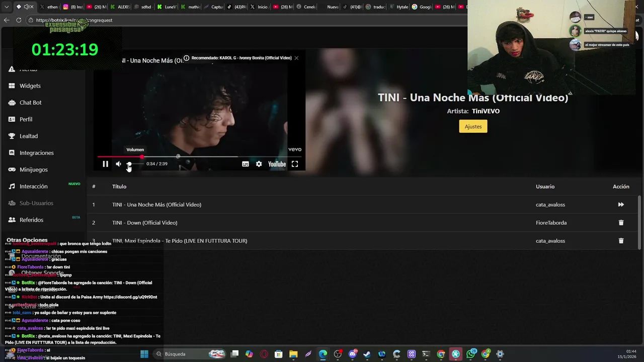Click the botrix.live address bar

click(x=247, y=20)
